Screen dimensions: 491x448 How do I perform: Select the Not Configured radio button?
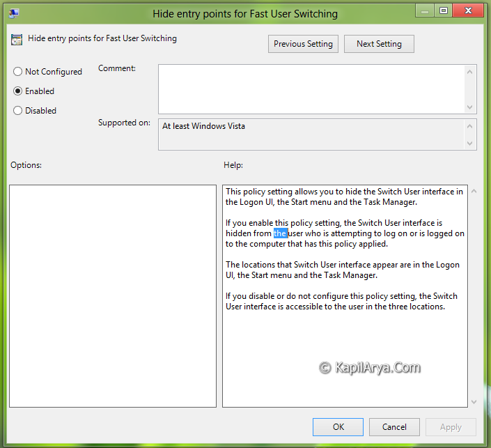18,72
